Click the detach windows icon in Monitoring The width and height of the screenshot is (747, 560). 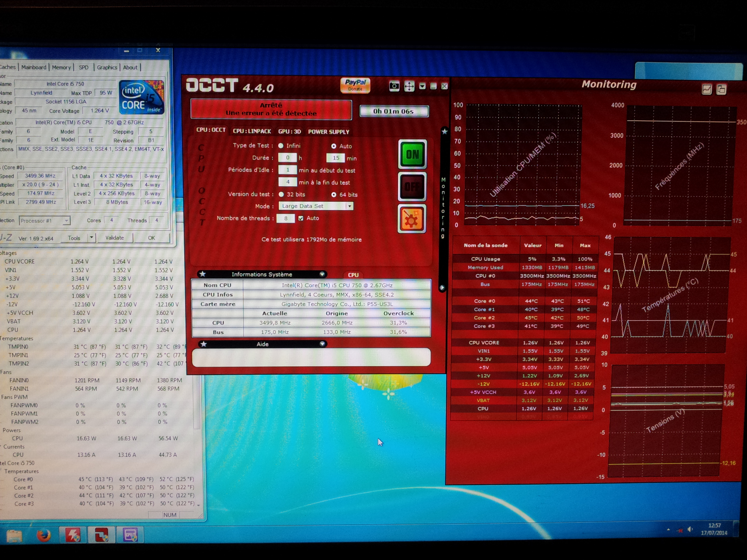coord(721,89)
